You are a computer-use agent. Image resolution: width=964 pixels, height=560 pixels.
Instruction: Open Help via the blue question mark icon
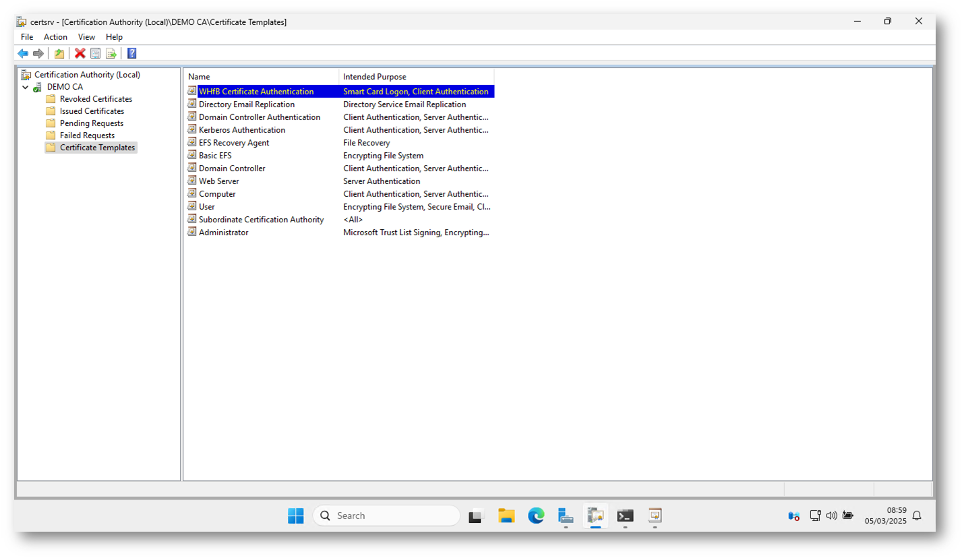[x=132, y=53]
